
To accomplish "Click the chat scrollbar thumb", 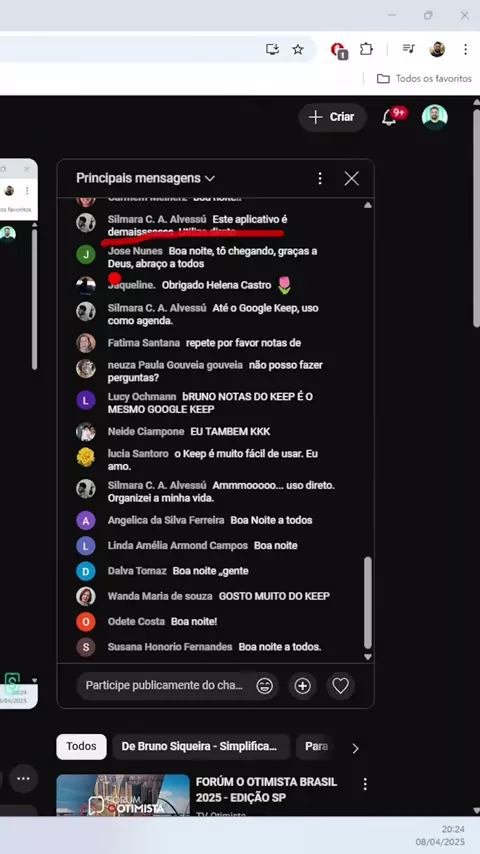I will point(368,602).
